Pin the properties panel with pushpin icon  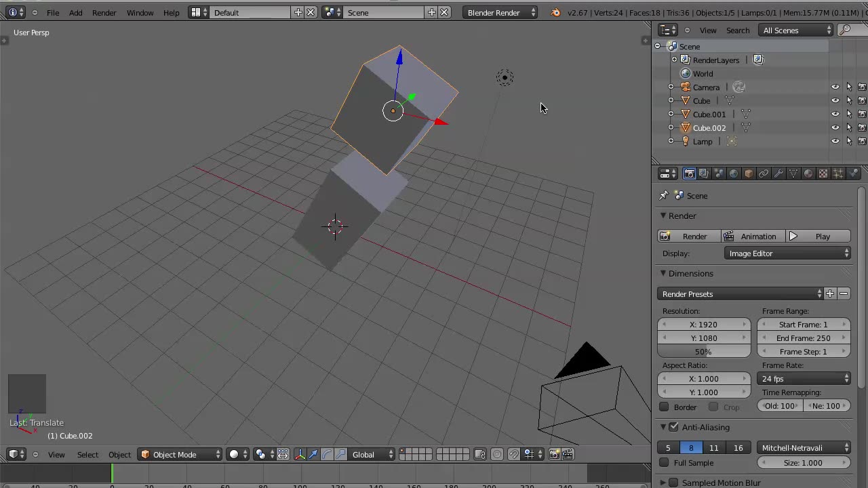pyautogui.click(x=663, y=195)
